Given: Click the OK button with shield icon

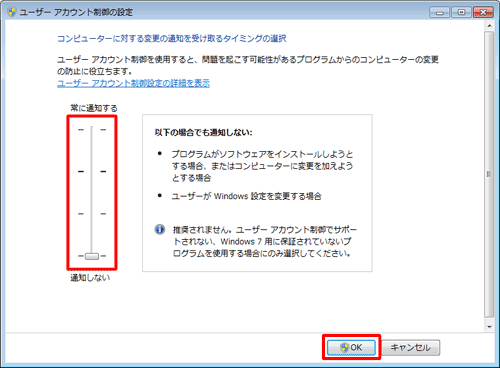Looking at the screenshot, I should click(351, 348).
